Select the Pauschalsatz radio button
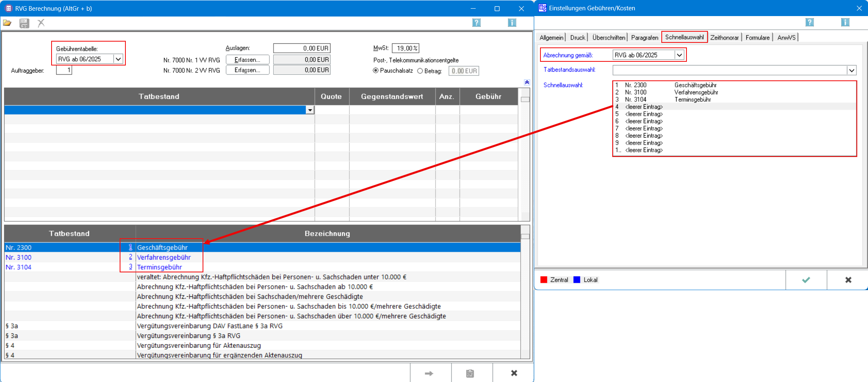The width and height of the screenshot is (868, 382). point(376,71)
